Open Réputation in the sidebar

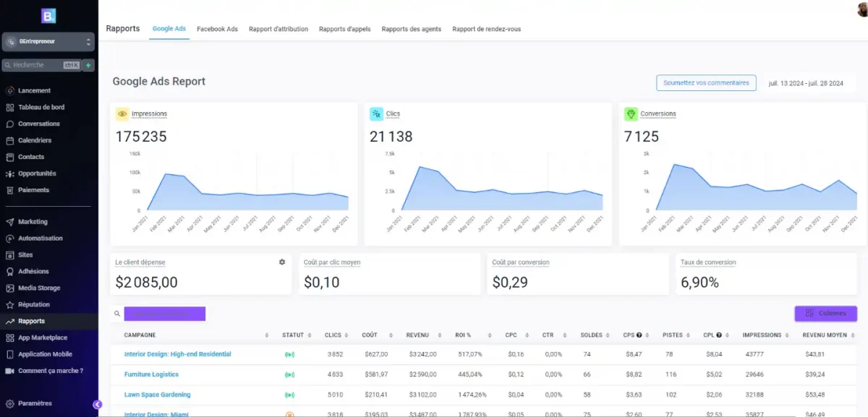[x=34, y=305]
